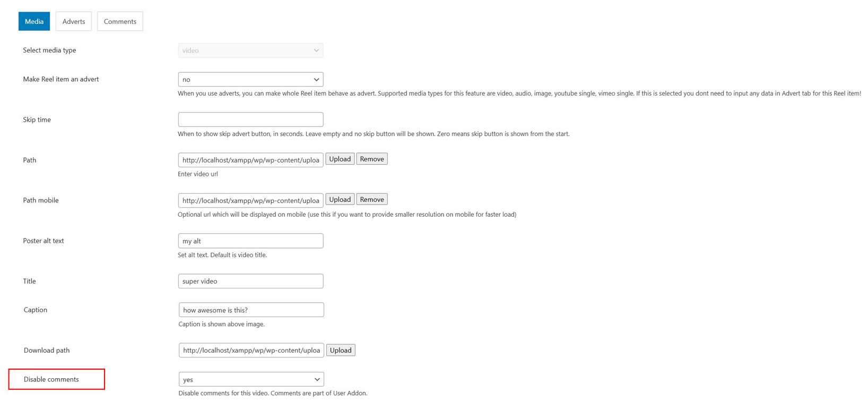Focus the Download path input field
868x401 pixels.
[251, 350]
